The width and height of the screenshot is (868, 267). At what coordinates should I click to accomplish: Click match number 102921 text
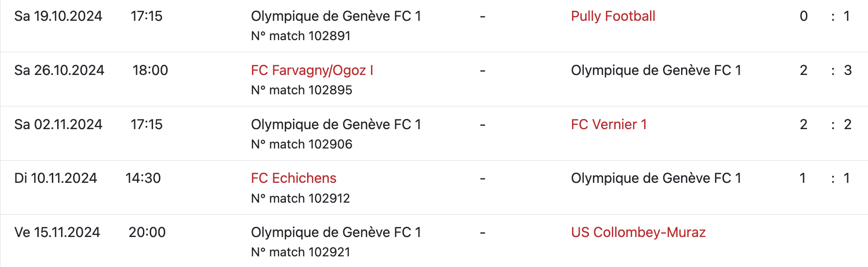(x=300, y=252)
